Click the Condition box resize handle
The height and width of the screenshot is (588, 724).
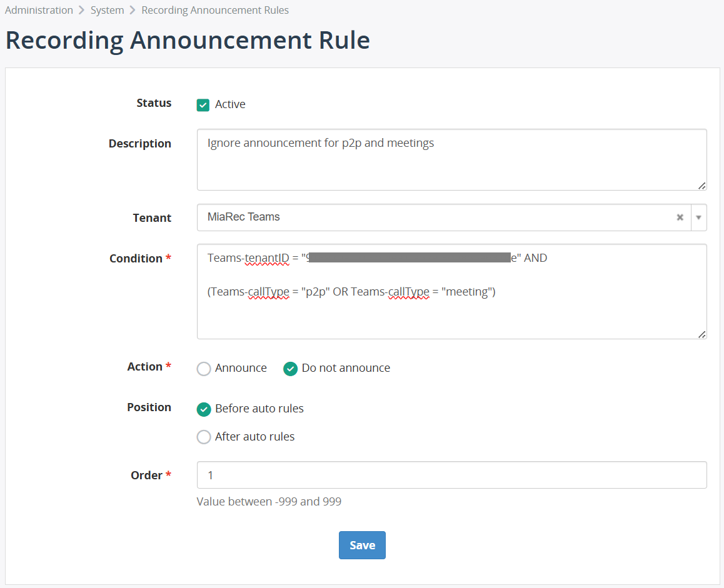[x=701, y=334]
